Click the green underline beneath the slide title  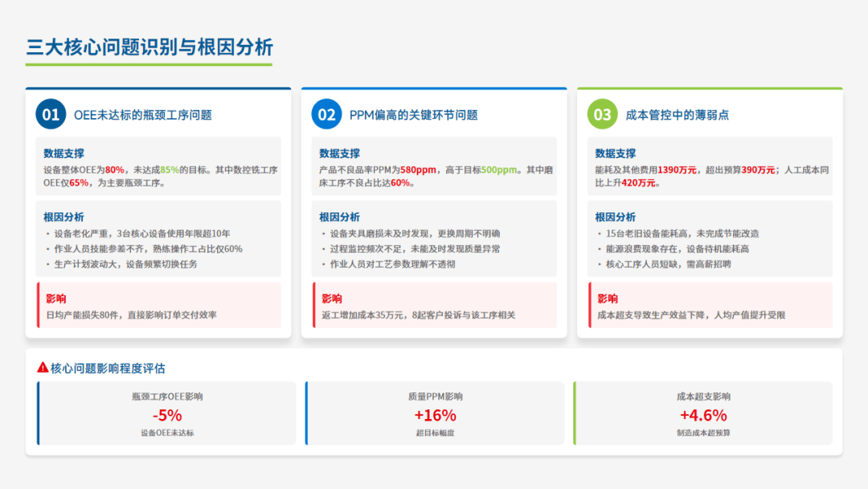149,64
